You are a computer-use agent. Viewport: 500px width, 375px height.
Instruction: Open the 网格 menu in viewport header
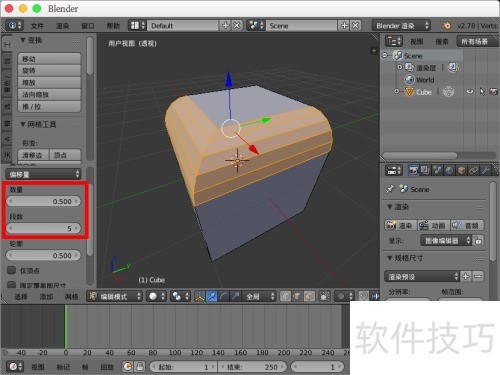point(72,296)
